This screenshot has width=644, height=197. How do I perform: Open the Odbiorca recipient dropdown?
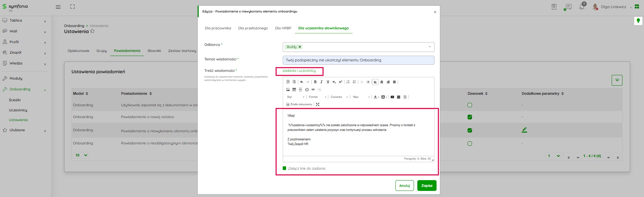pyautogui.click(x=429, y=47)
